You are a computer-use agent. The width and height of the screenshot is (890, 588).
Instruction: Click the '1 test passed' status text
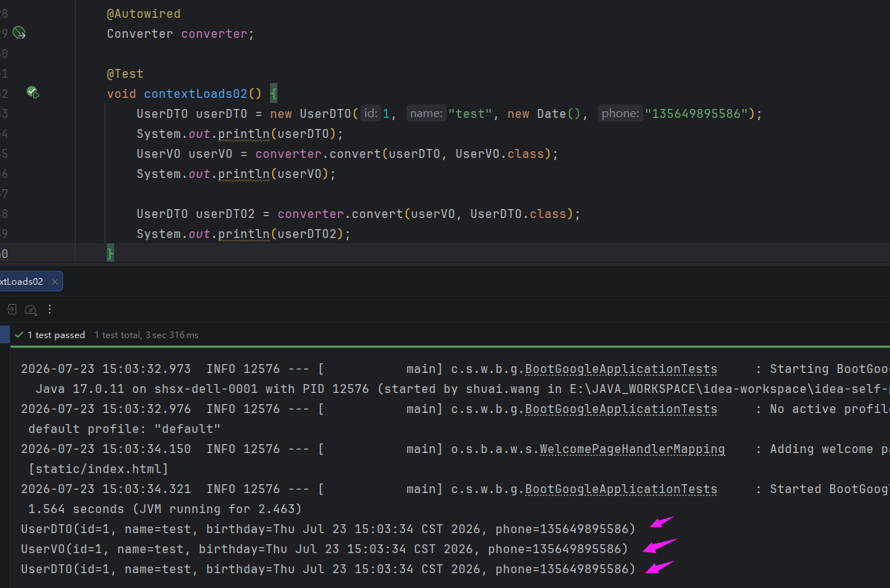tap(56, 335)
